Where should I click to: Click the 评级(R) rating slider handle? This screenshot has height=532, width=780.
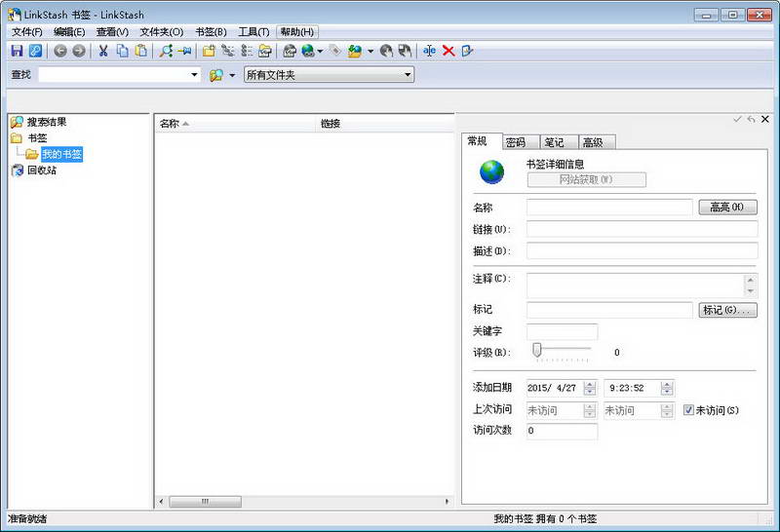pyautogui.click(x=537, y=350)
